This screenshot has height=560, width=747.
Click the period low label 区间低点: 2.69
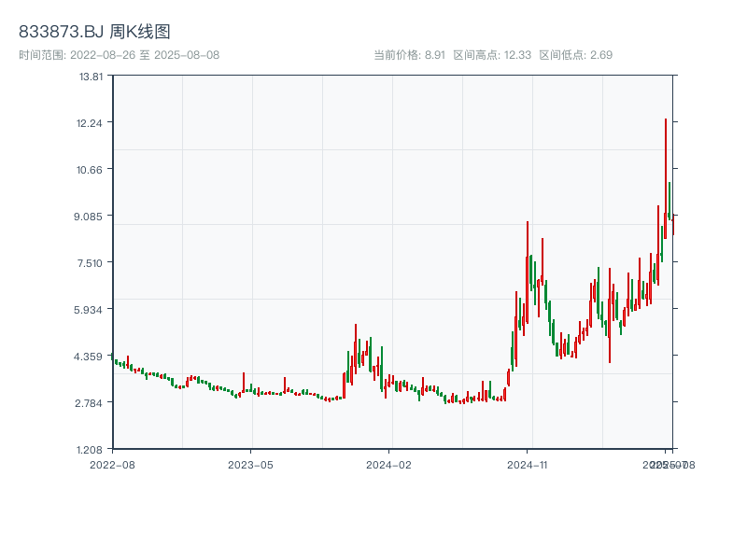tap(575, 55)
